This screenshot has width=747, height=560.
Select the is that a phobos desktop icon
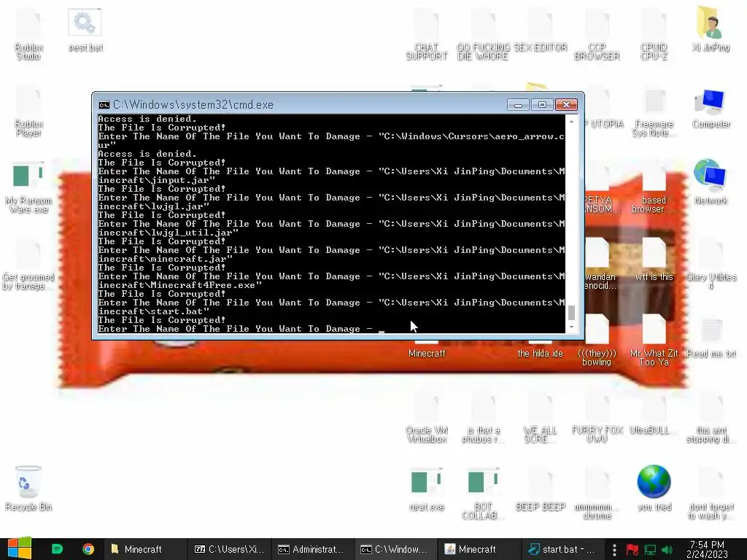(483, 418)
